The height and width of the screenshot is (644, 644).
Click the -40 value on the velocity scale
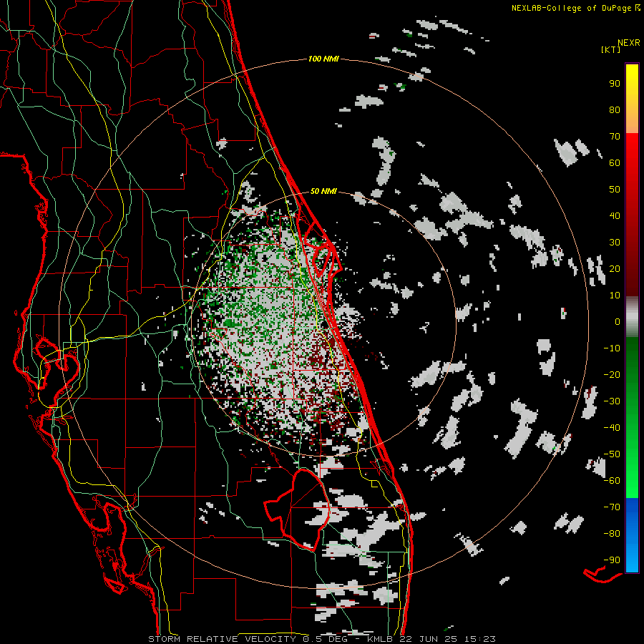tap(612, 428)
